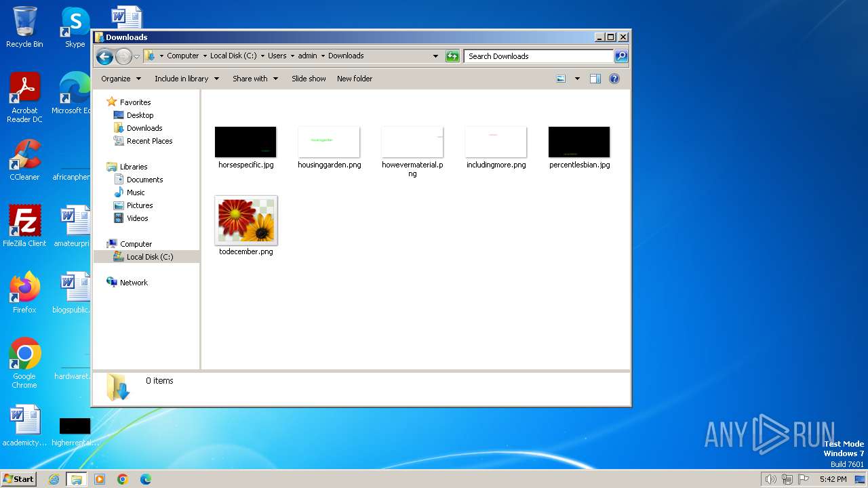Viewport: 868px width, 488px height.
Task: Open the address bar history dropdown
Action: (435, 56)
